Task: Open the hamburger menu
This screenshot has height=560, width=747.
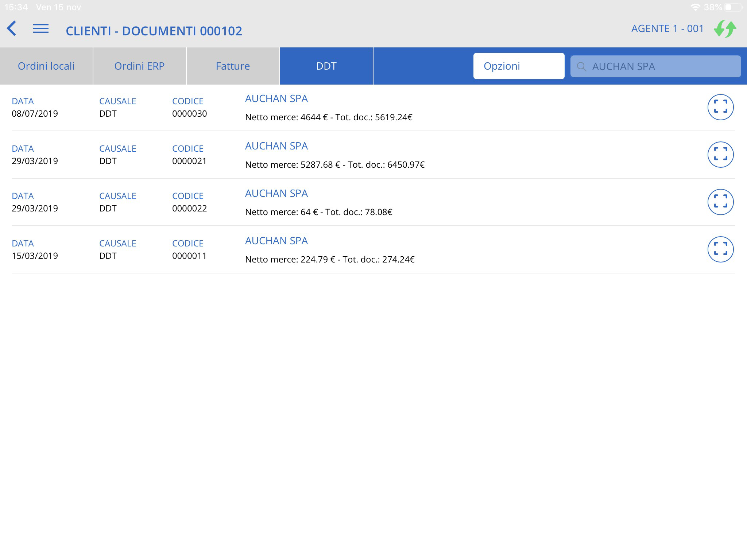Action: click(40, 28)
